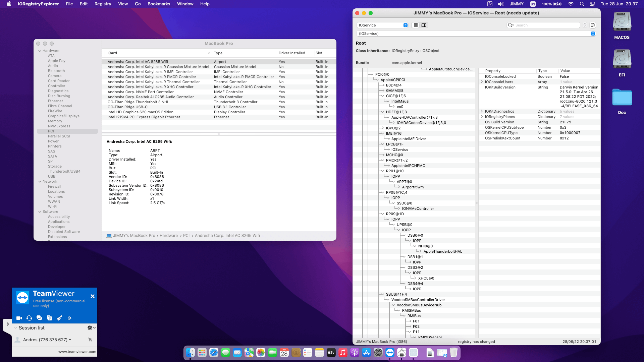Click PCI in the path bar
The width and height of the screenshot is (644, 362).
click(x=186, y=236)
